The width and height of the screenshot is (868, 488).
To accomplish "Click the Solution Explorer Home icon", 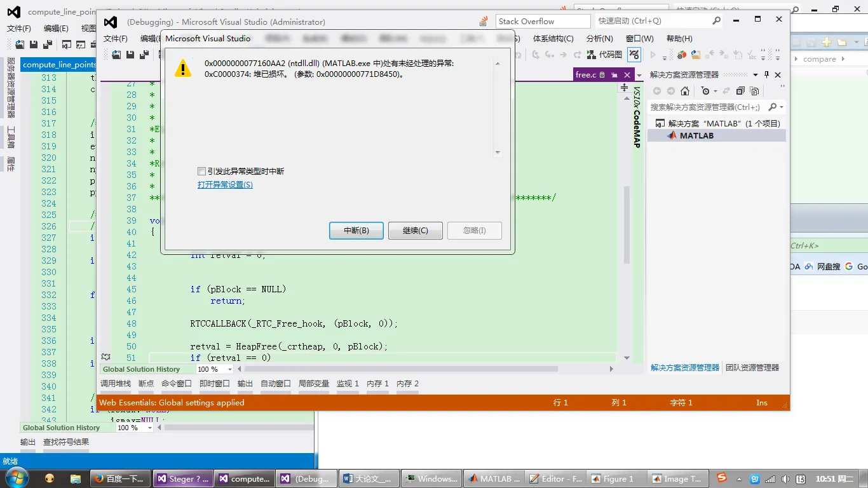I will tap(684, 91).
